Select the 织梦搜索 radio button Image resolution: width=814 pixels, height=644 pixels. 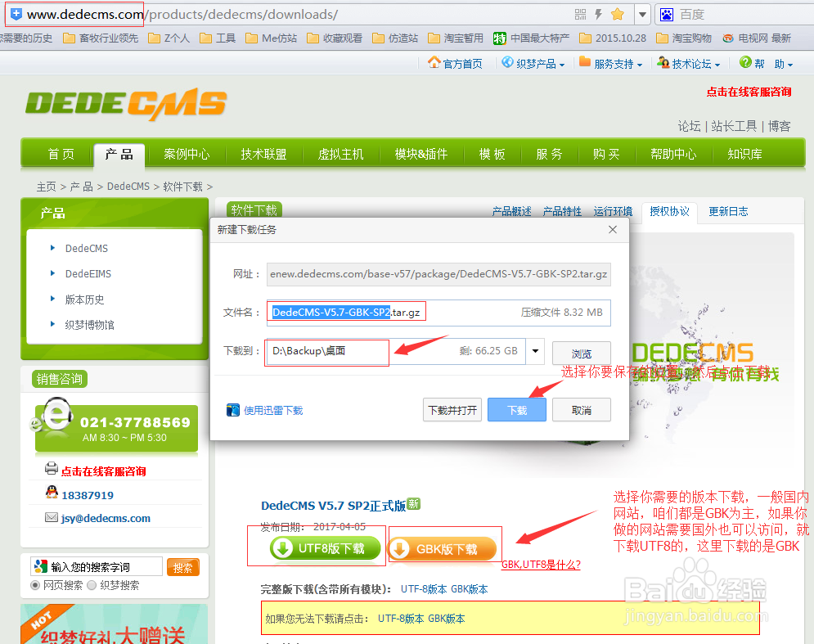(92, 585)
